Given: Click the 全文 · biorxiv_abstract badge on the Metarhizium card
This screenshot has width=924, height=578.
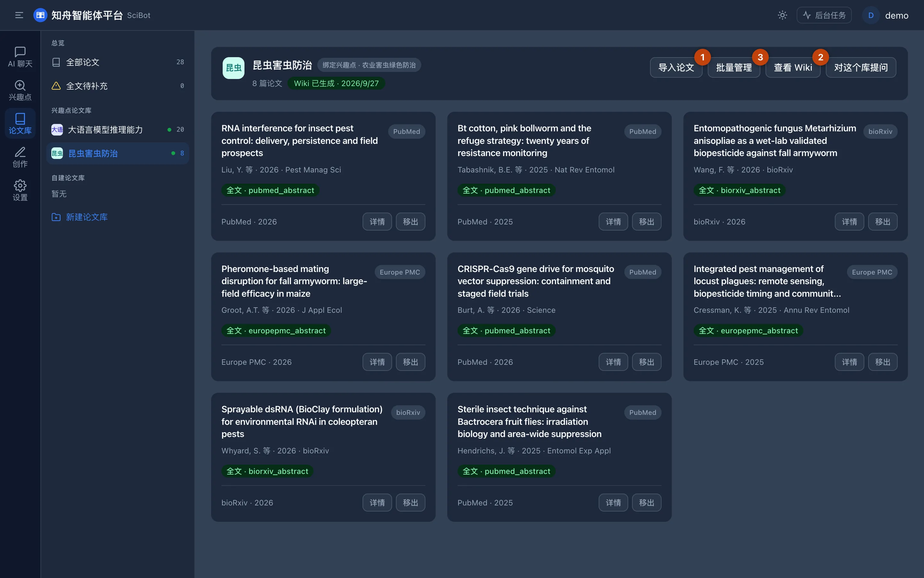Looking at the screenshot, I should (739, 190).
